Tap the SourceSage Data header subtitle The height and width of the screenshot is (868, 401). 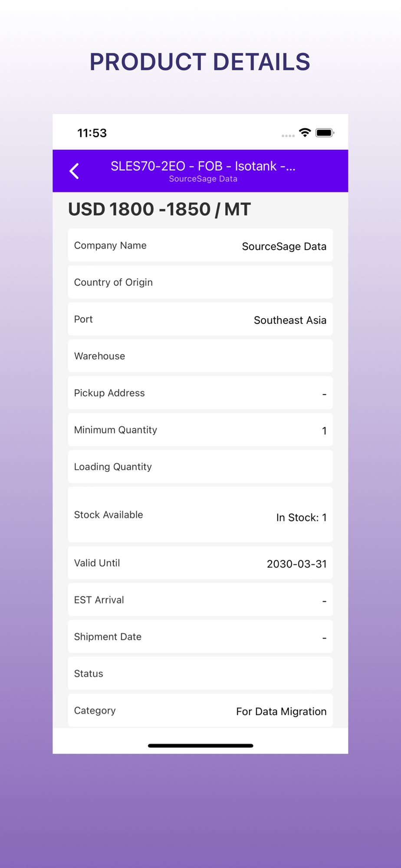(203, 179)
